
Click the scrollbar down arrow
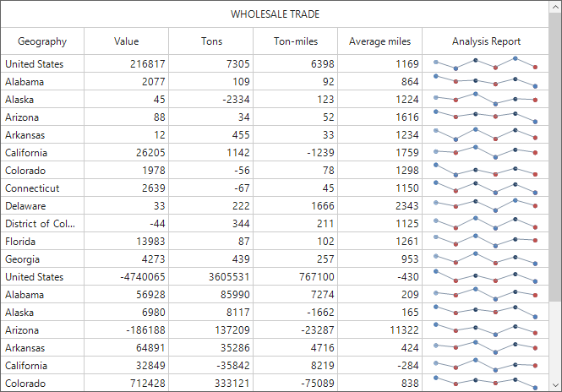[555, 385]
